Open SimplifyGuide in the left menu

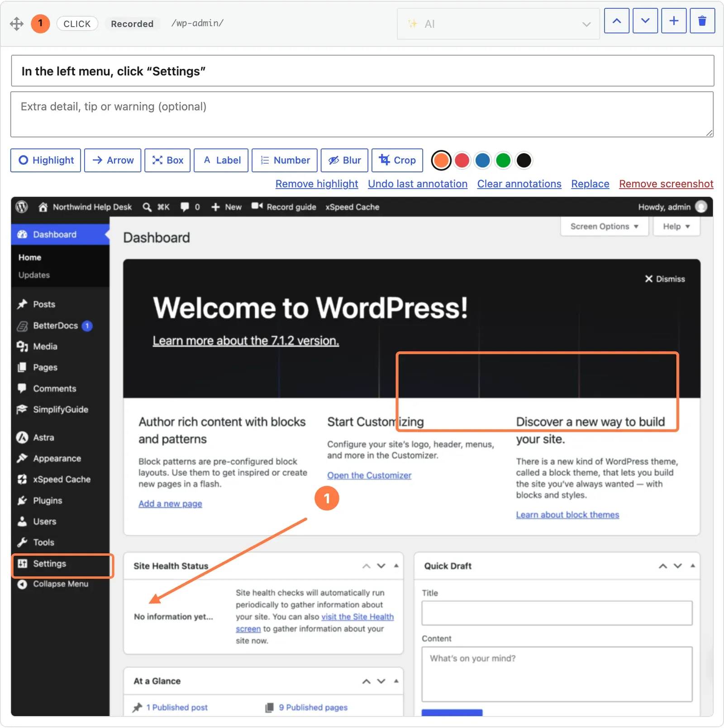[x=61, y=409]
